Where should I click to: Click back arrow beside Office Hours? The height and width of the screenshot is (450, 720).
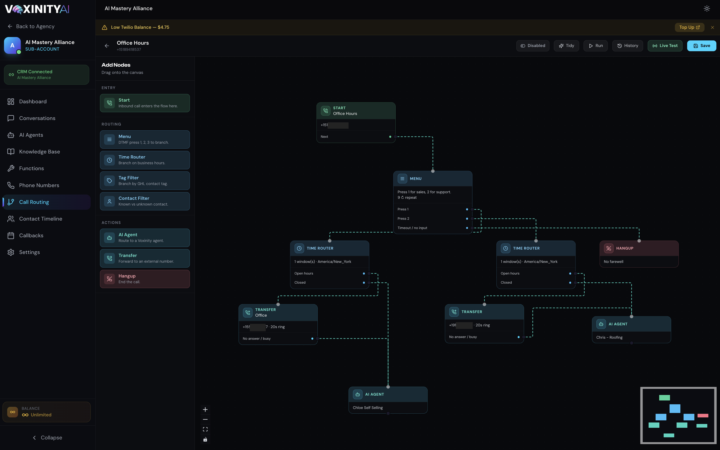(107, 45)
